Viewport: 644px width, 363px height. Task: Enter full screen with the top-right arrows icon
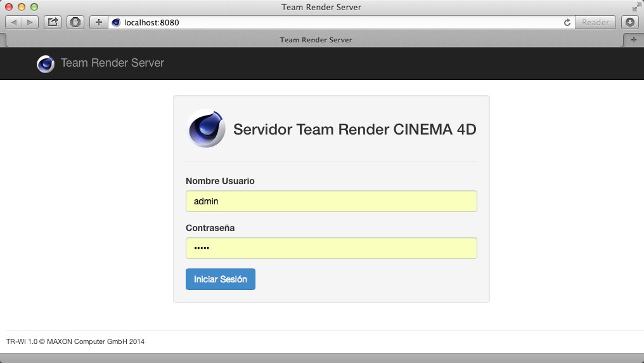(x=636, y=7)
